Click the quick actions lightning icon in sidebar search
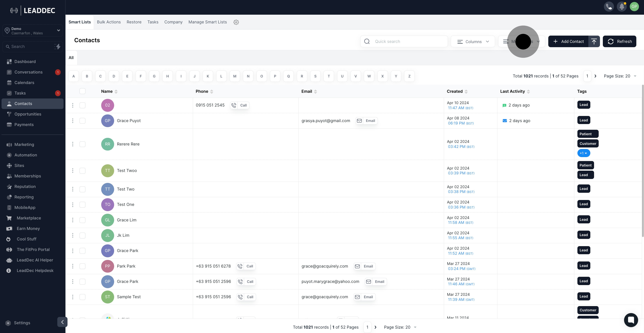 [57, 47]
